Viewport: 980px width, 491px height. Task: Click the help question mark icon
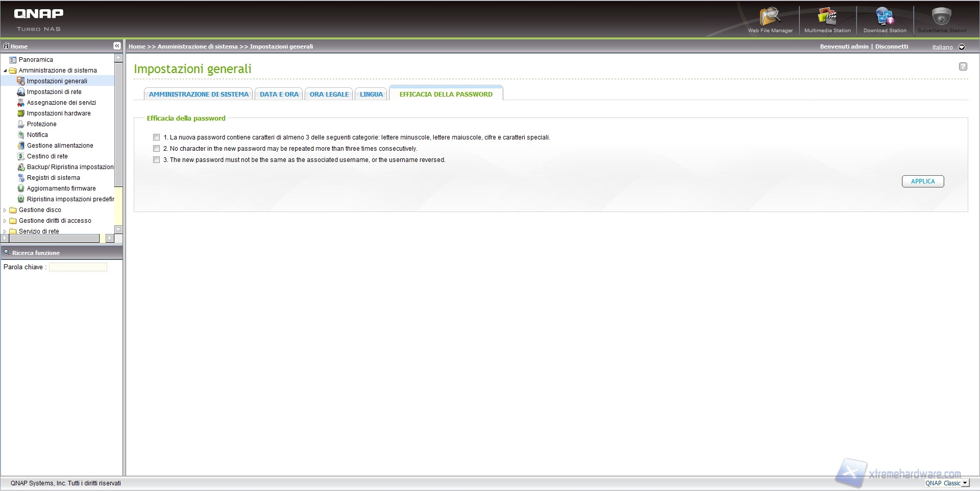(963, 66)
